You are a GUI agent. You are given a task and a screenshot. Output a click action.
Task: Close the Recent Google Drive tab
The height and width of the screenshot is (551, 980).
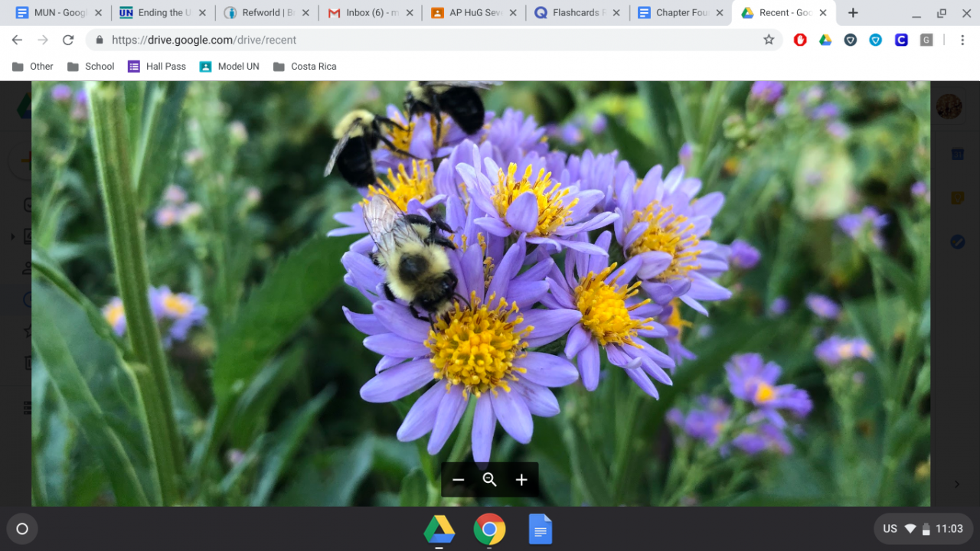coord(823,13)
